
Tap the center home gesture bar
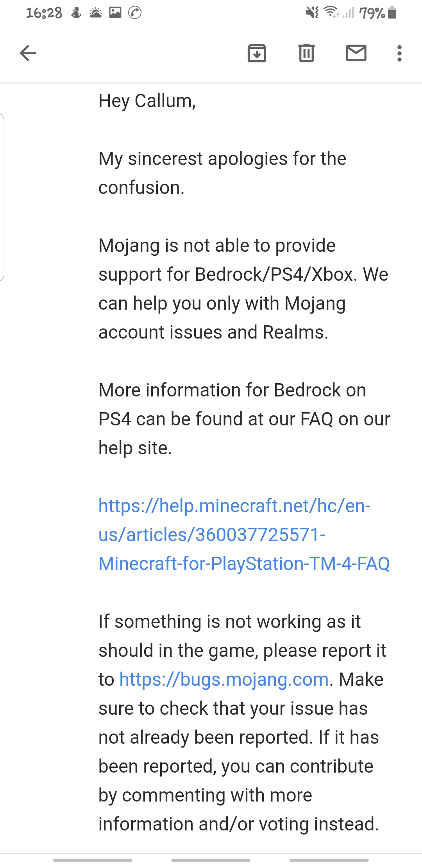click(x=211, y=860)
